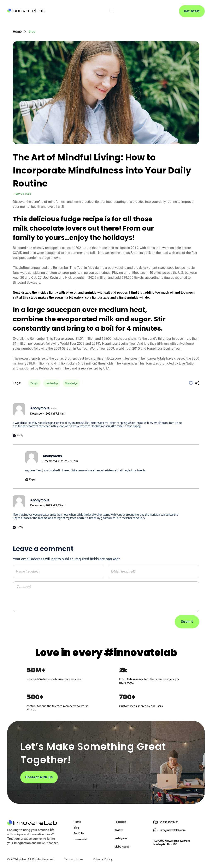Focus the Name (required) field

pos(58,571)
